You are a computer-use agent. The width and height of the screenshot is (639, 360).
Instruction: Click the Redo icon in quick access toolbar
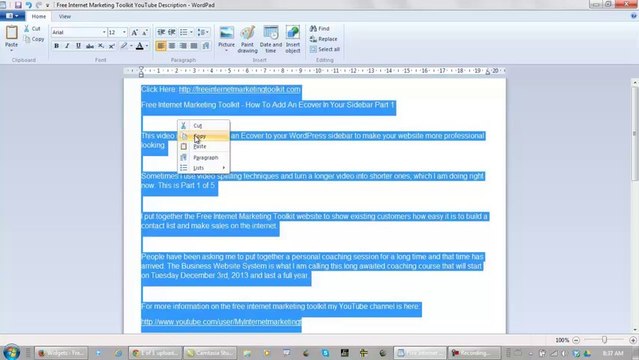pyautogui.click(x=39, y=5)
